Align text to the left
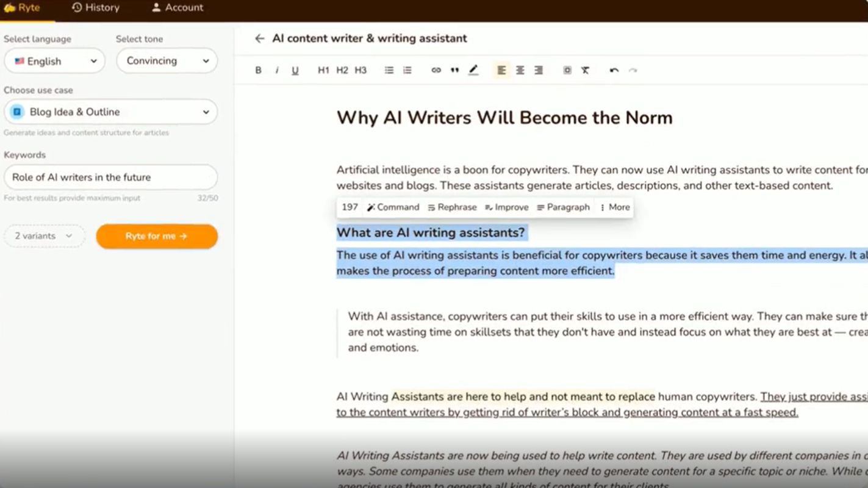The width and height of the screenshot is (868, 488). [501, 70]
